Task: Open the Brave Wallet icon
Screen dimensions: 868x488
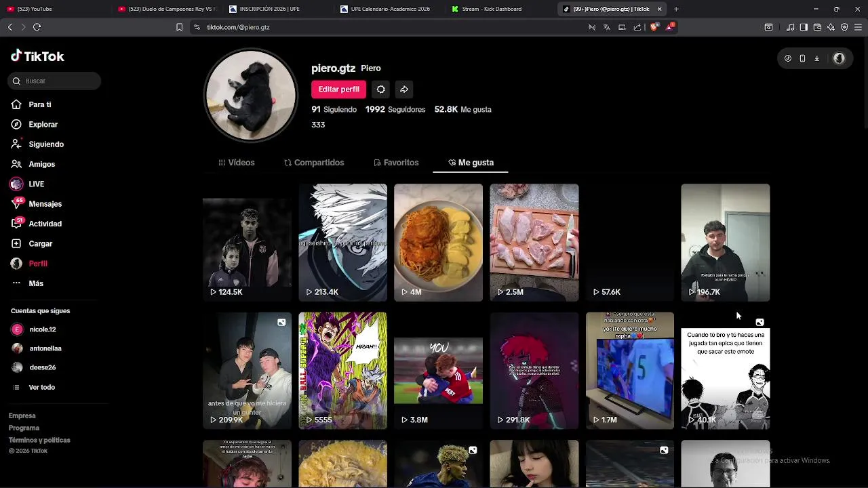Action: pyautogui.click(x=817, y=27)
